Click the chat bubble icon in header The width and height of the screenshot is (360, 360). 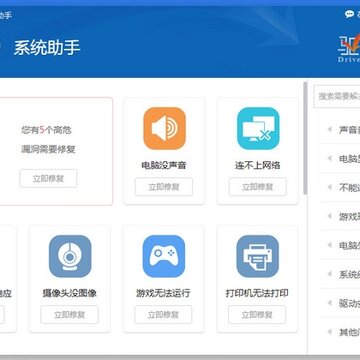(349, 14)
